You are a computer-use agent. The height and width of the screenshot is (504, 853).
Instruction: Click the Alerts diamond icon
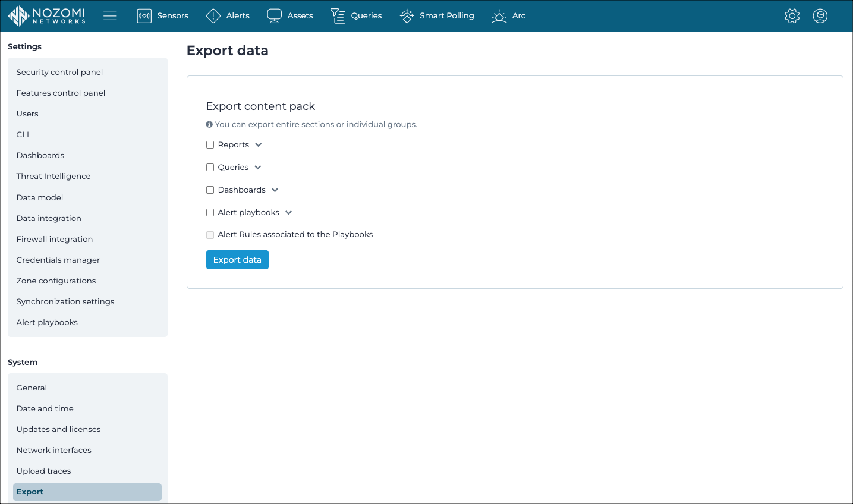(x=213, y=16)
